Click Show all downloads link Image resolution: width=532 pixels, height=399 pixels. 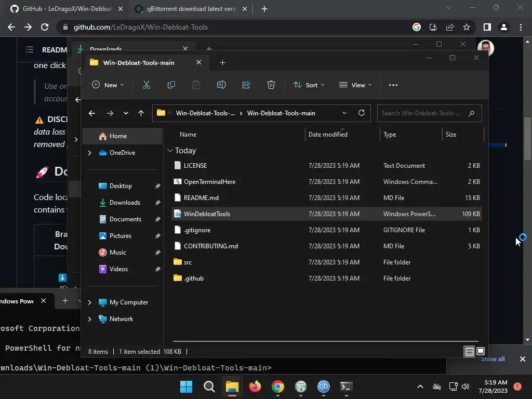493,359
